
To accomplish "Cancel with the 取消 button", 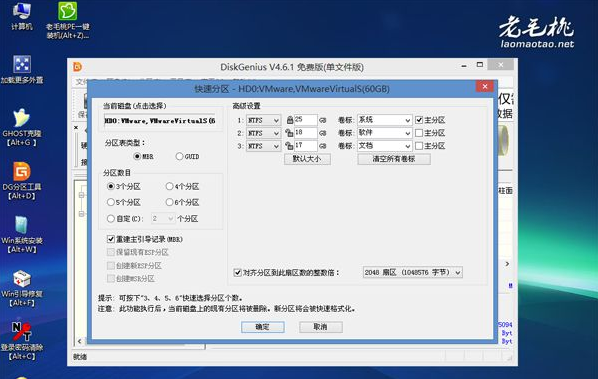I will point(321,327).
